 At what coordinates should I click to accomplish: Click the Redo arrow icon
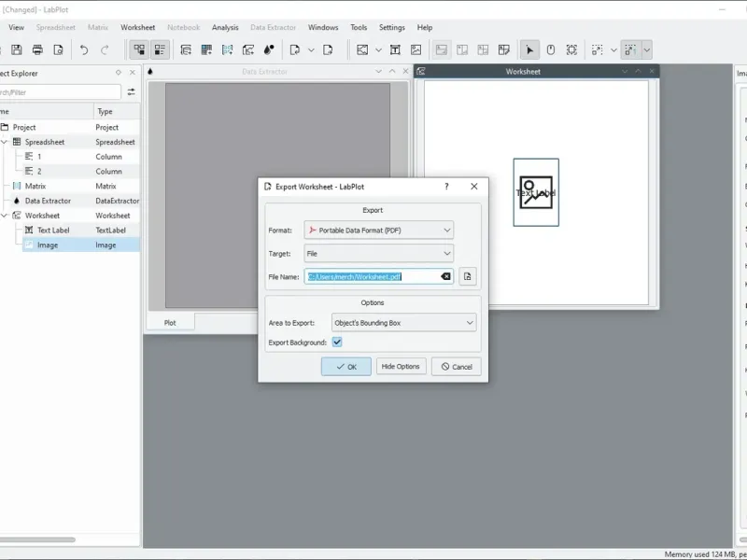[x=105, y=50]
